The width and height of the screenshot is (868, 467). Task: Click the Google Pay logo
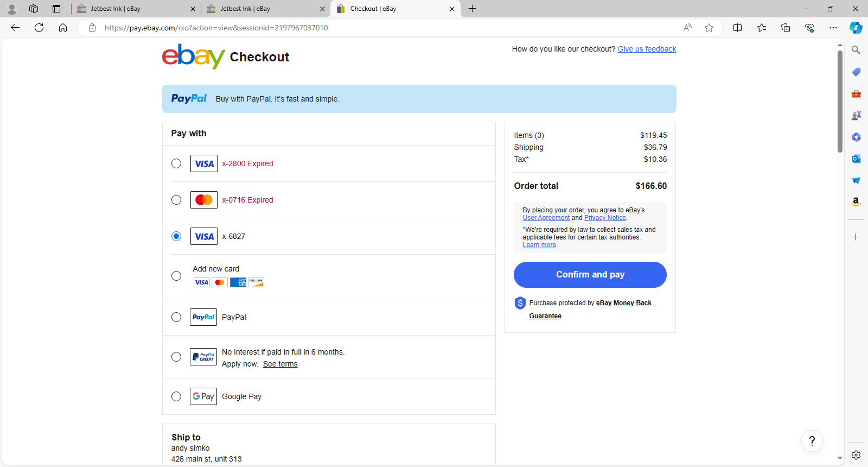pos(203,396)
